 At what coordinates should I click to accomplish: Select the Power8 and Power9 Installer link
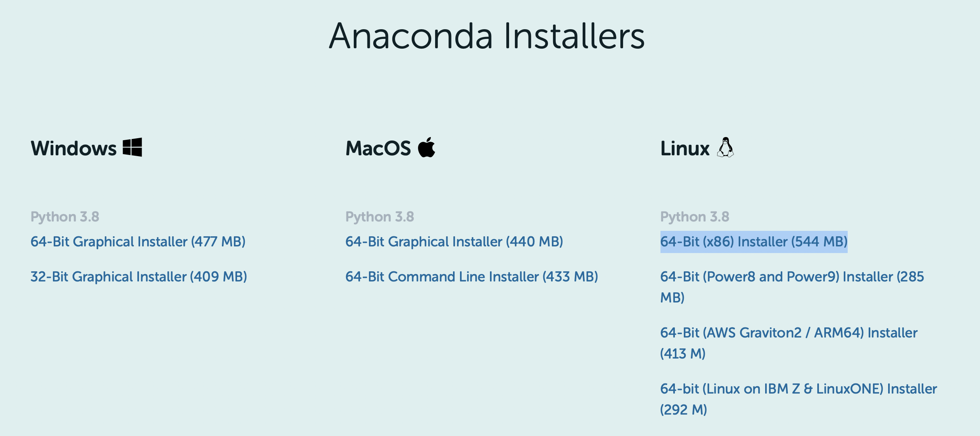tap(792, 277)
